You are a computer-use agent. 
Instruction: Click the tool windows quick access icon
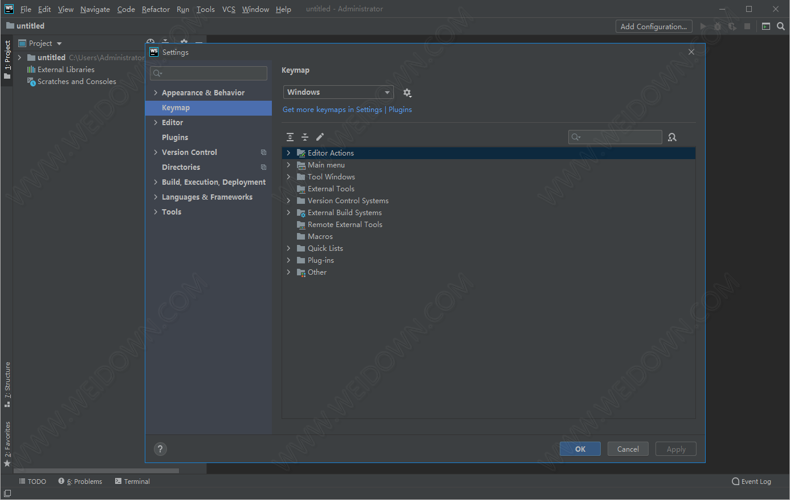8,493
